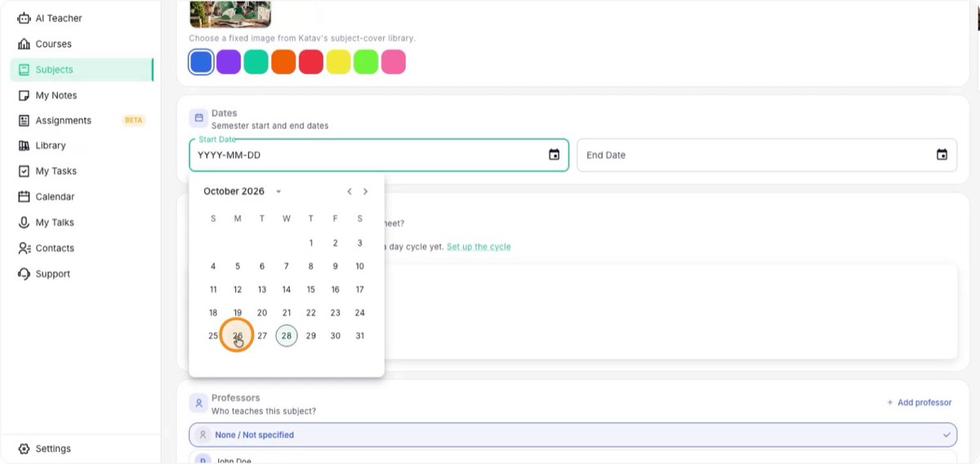
Task: Pick the teal green color swatch
Action: coord(256,62)
